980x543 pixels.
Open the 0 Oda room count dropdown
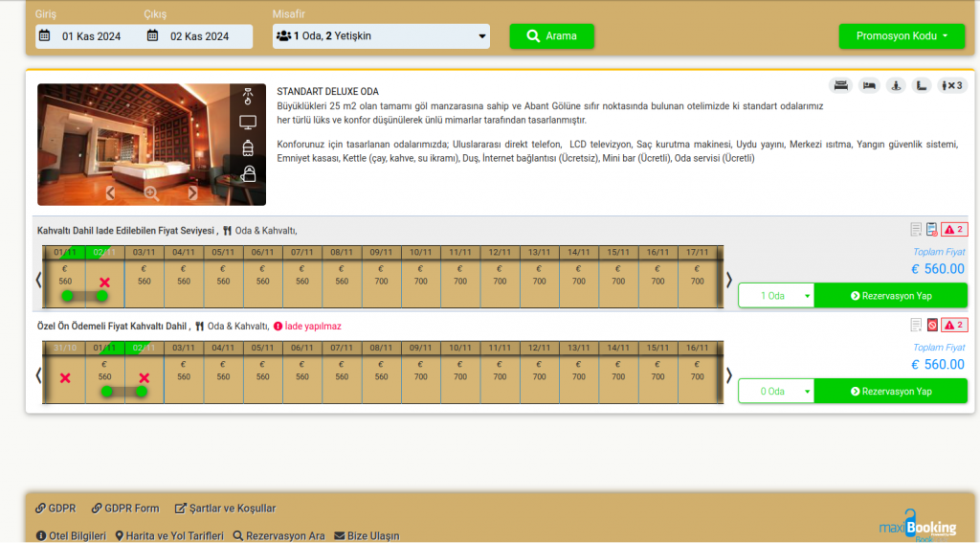(776, 392)
